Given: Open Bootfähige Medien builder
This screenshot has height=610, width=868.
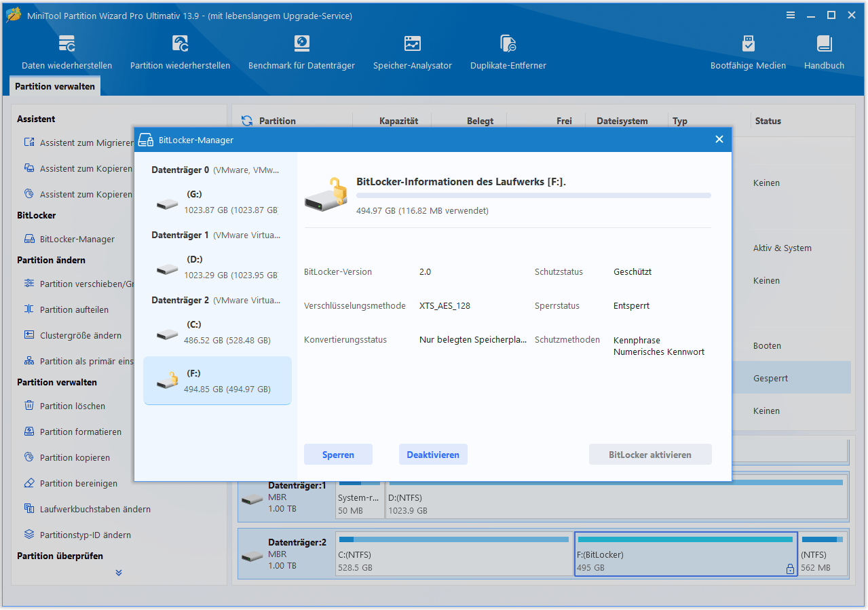Looking at the screenshot, I should coord(748,53).
